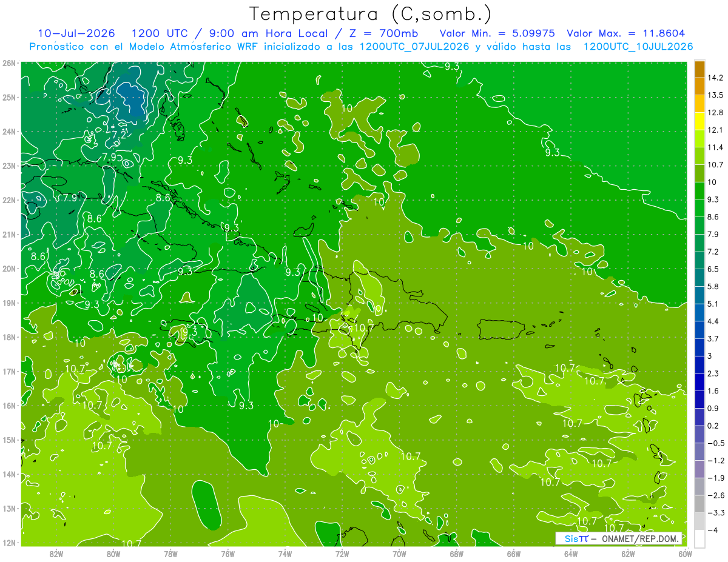728x562 pixels.
Task: Click the "ONAMET/REP.DOM." credit label
Action: (641, 538)
